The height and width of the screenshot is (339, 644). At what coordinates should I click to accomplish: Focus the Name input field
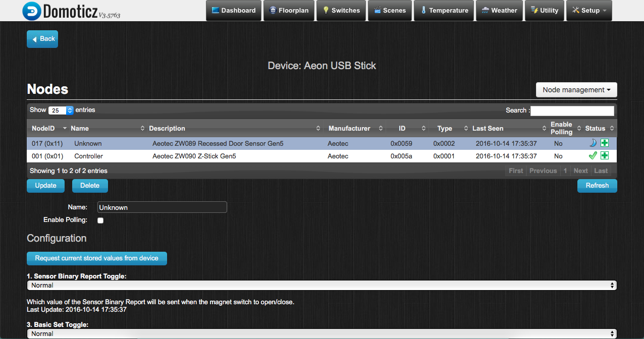coord(162,207)
